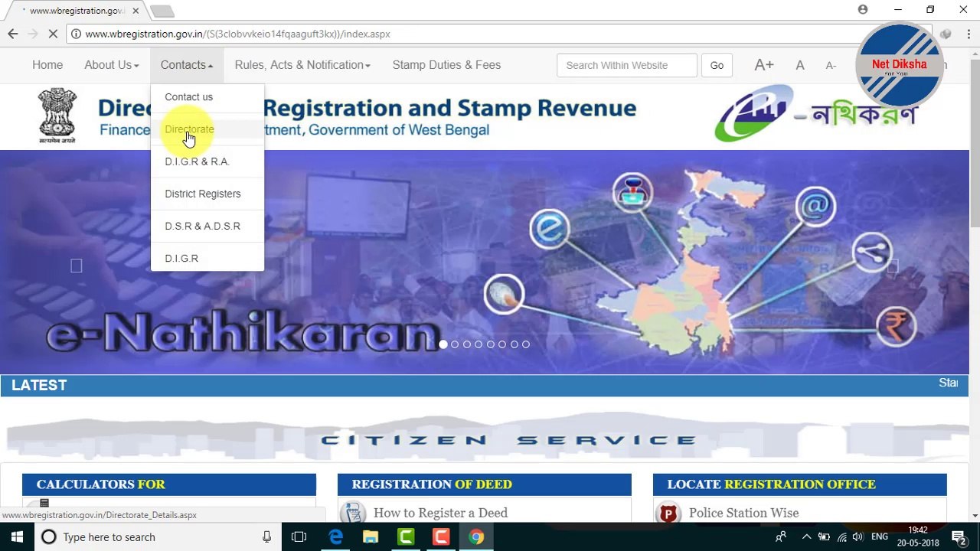This screenshot has width=980, height=551.
Task: Open the red Camtasia recorder taskbar icon
Action: click(441, 537)
